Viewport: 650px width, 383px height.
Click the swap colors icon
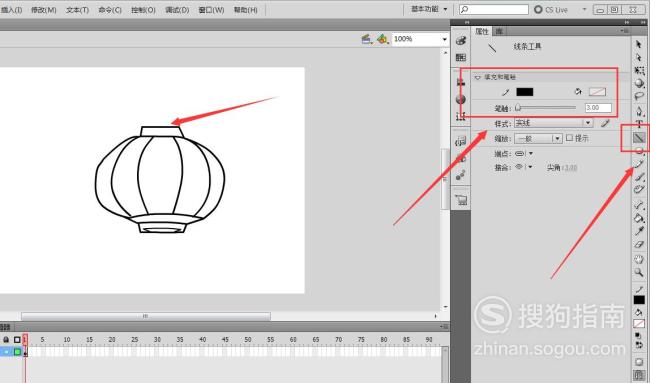tap(639, 344)
